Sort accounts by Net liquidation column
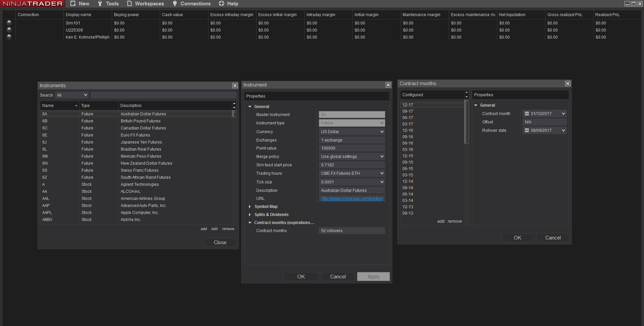This screenshot has height=326, width=644. click(521, 15)
